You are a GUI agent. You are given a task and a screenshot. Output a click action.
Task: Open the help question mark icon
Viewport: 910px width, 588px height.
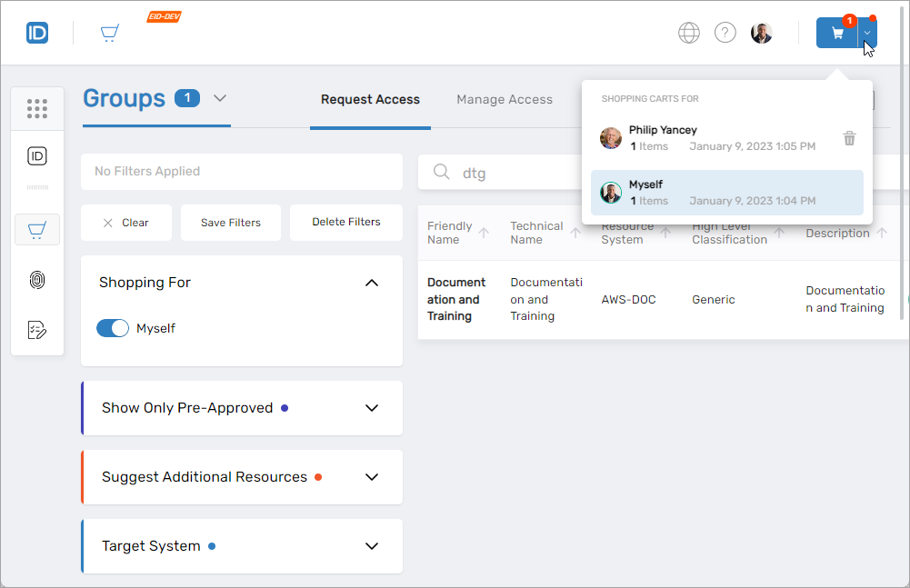(725, 33)
